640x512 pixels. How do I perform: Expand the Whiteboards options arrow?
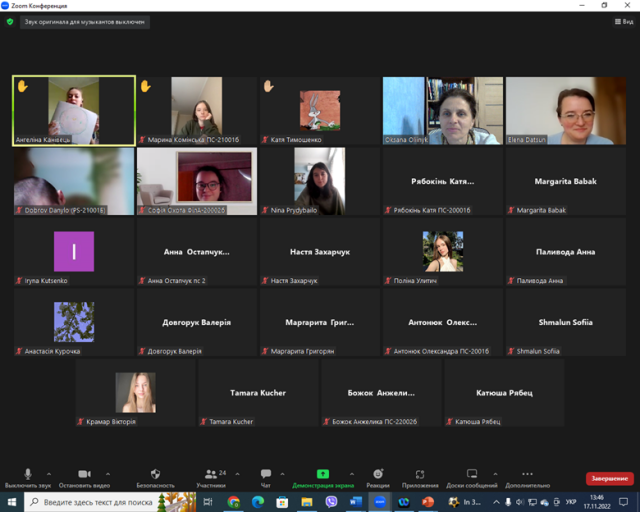[x=495, y=474]
